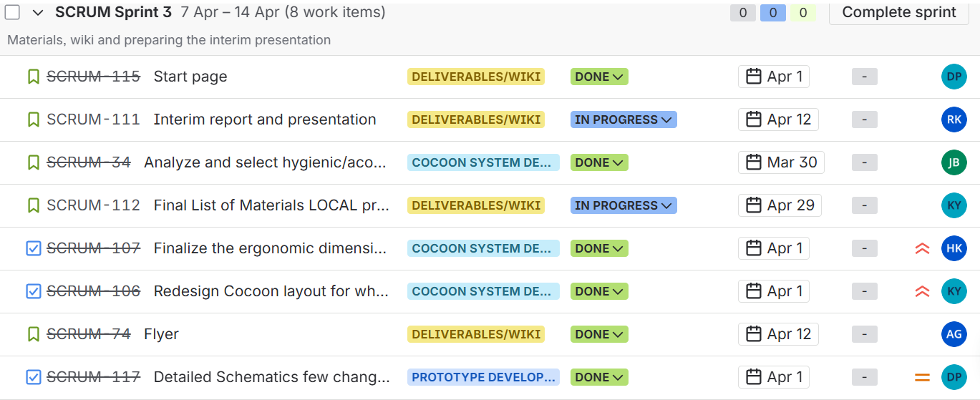
Task: Collapse the SCRUM Sprint 3 section
Action: (x=38, y=12)
